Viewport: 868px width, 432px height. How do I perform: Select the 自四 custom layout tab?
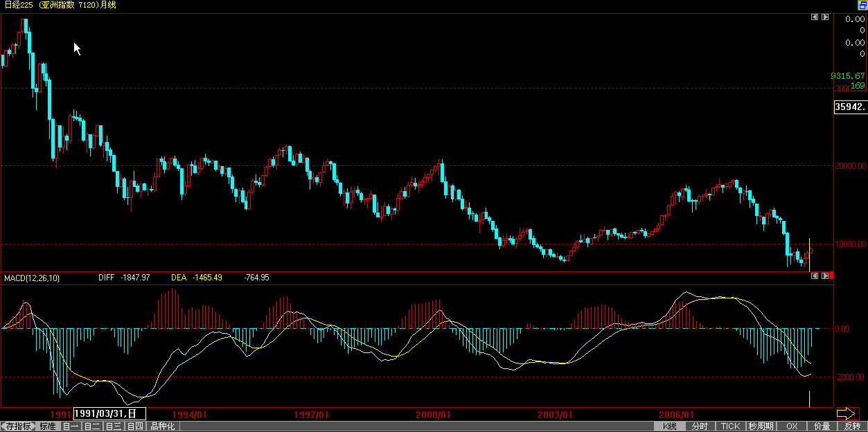(x=135, y=426)
